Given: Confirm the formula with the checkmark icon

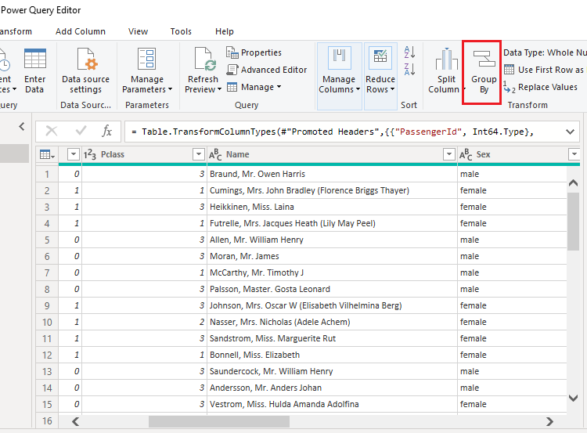Looking at the screenshot, I should (x=80, y=131).
